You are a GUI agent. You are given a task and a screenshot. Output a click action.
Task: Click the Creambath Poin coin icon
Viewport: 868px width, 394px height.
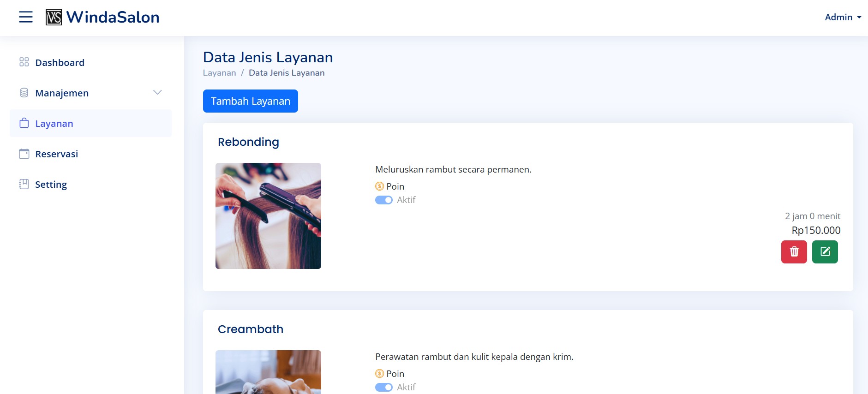[379, 374]
